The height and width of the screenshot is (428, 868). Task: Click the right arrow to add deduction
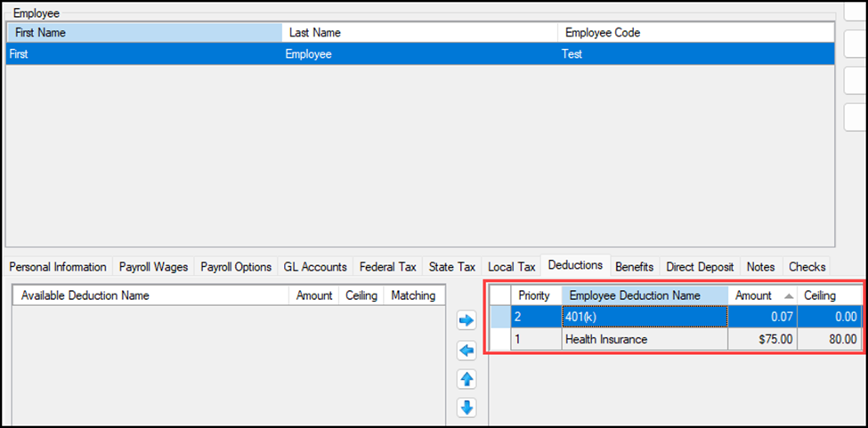pyautogui.click(x=466, y=319)
